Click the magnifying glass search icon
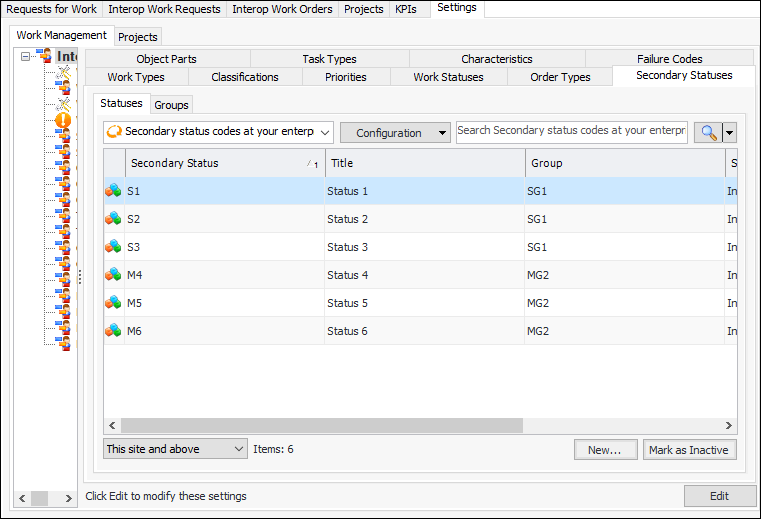Viewport: 761px width, 519px height. 708,133
